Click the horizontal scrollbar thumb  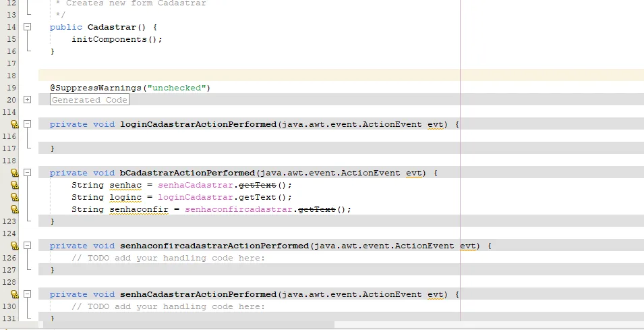pyautogui.click(x=189, y=325)
